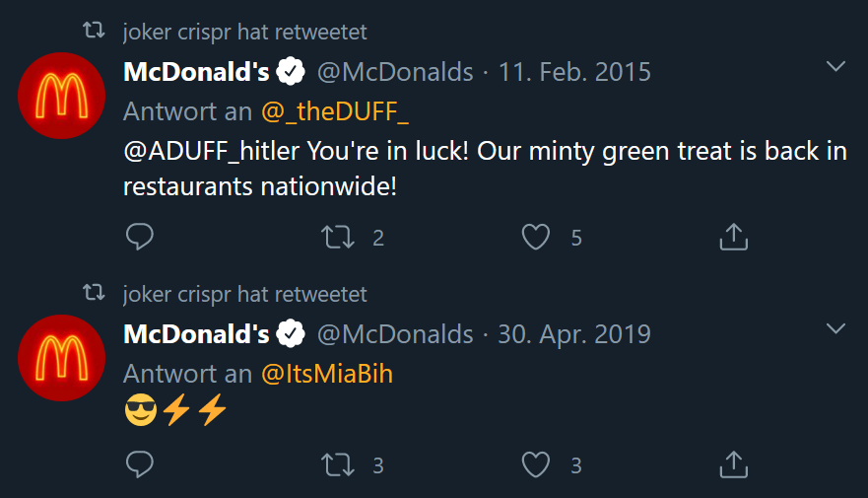
Task: Retweet the 30. Apr. 2019 McDonald's tweet
Action: pyautogui.click(x=338, y=464)
